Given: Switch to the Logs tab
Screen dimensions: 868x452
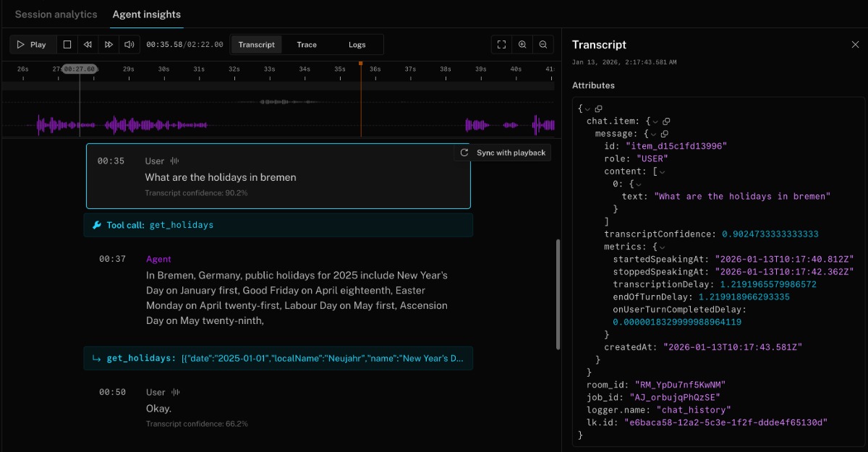Looking at the screenshot, I should pos(357,45).
